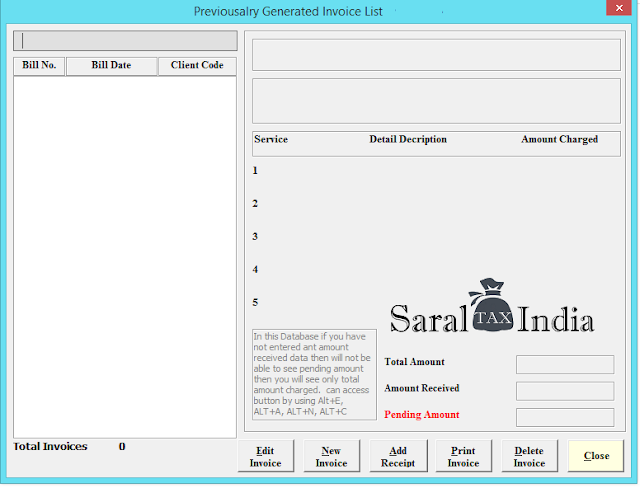Click the Total Amount field
This screenshot has width=640, height=488.
(x=565, y=364)
